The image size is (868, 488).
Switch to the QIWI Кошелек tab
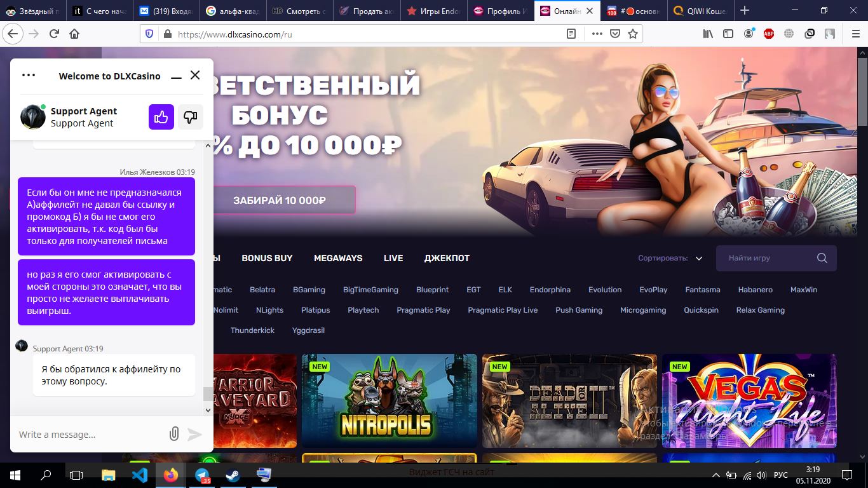pyautogui.click(x=699, y=11)
